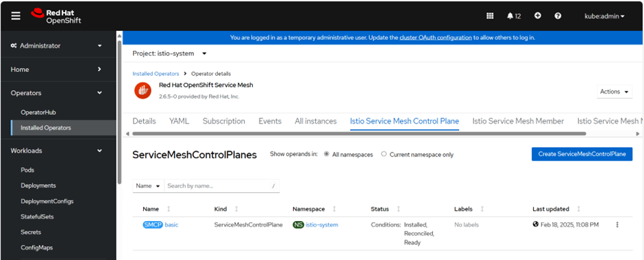
Task: Open the cluster OAuth configuration link
Action: [435, 38]
